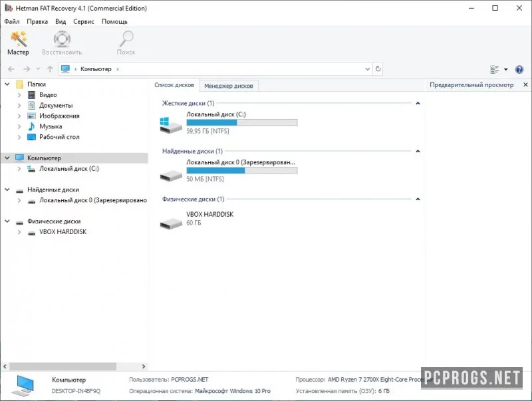This screenshot has width=532, height=401.
Task: Click the computer icon in status bar
Action: click(x=23, y=386)
